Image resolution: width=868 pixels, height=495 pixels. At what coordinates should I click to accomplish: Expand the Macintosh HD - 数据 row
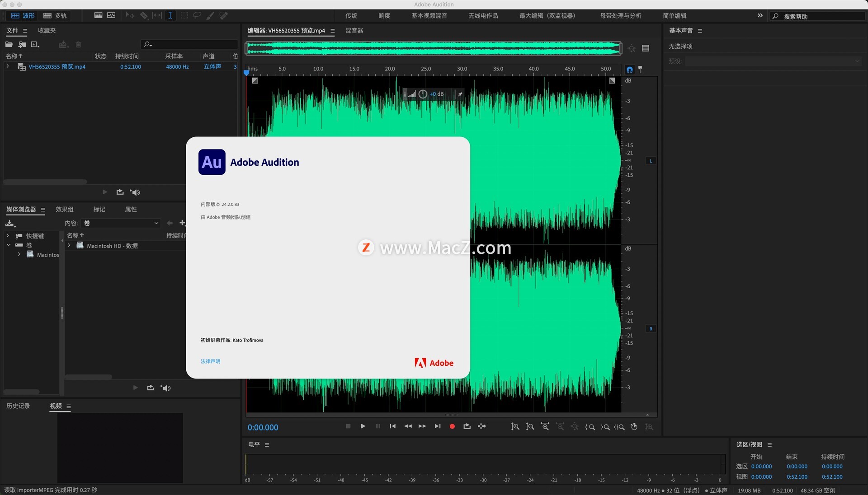click(69, 246)
